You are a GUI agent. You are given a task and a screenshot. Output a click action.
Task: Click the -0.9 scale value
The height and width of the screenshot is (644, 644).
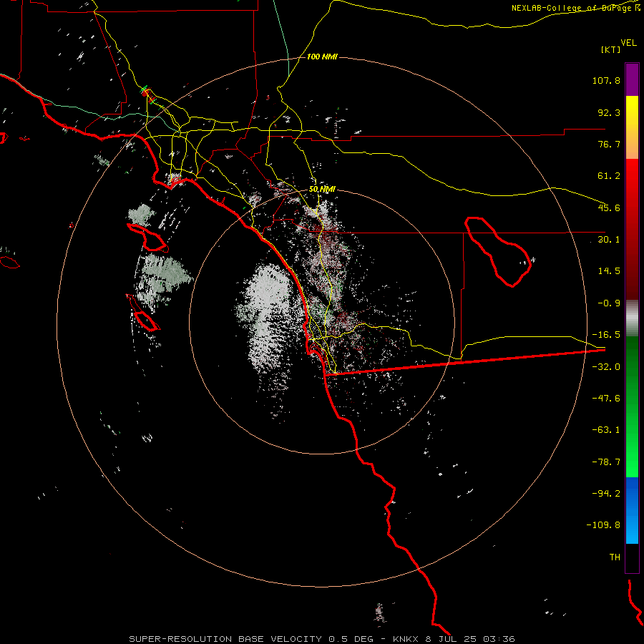(x=609, y=303)
